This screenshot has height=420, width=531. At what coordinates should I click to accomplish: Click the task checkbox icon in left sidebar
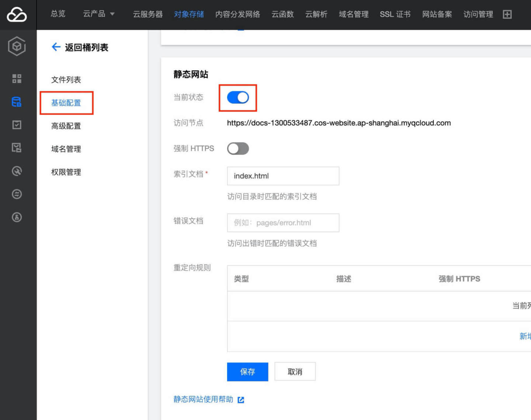click(17, 125)
